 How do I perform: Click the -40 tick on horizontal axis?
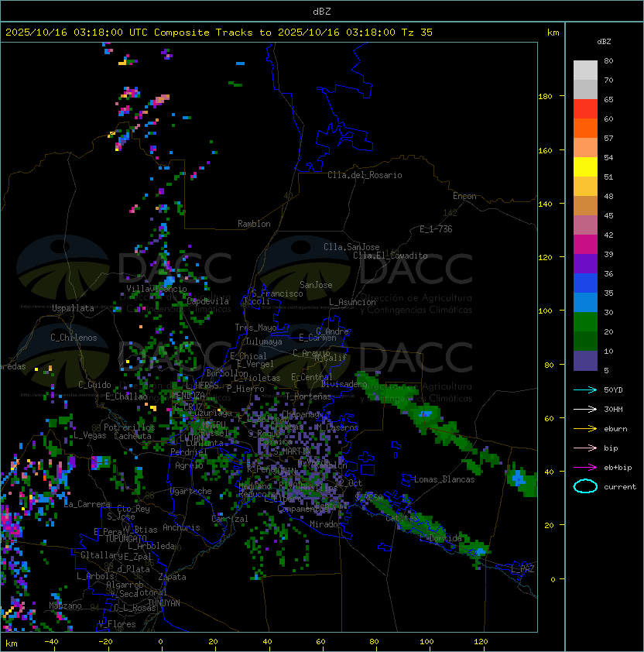[51, 642]
